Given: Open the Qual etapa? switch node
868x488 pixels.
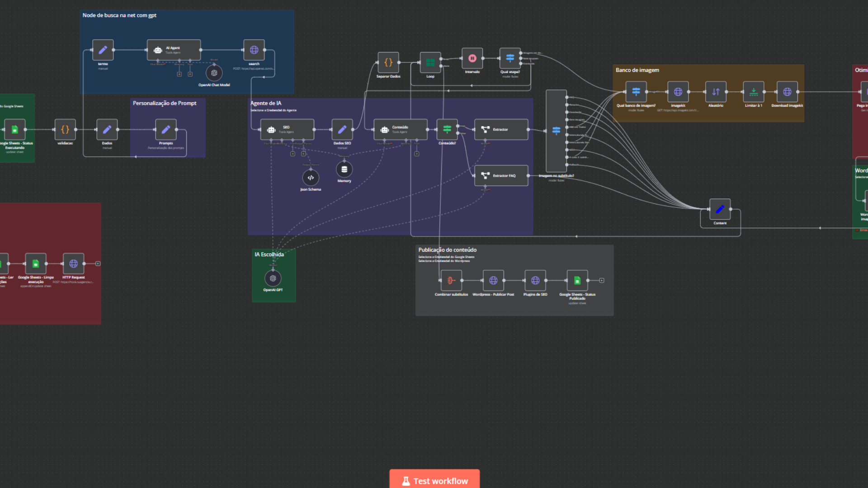Looking at the screenshot, I should (x=510, y=58).
